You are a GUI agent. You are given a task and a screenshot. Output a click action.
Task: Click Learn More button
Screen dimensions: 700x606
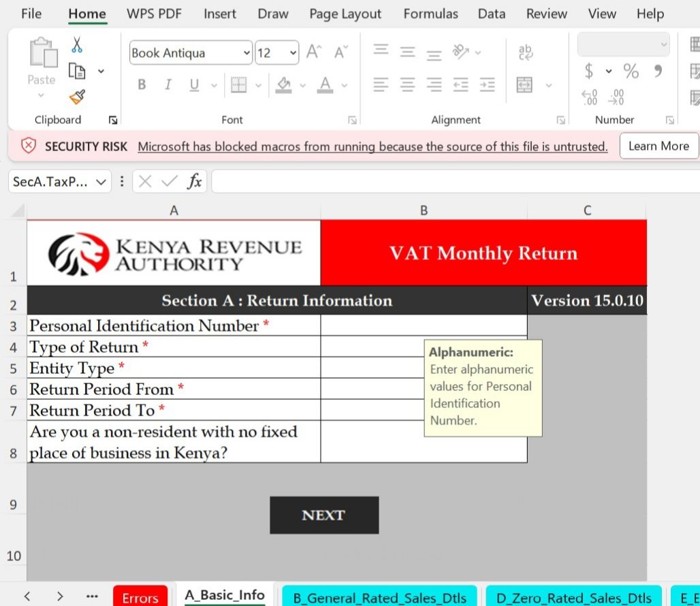[x=658, y=146]
